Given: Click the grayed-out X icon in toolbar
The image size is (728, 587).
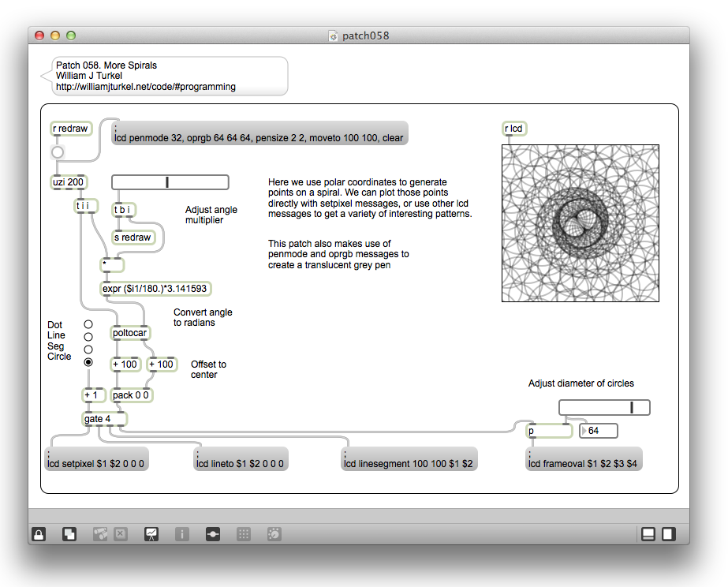Looking at the screenshot, I should tap(121, 534).
